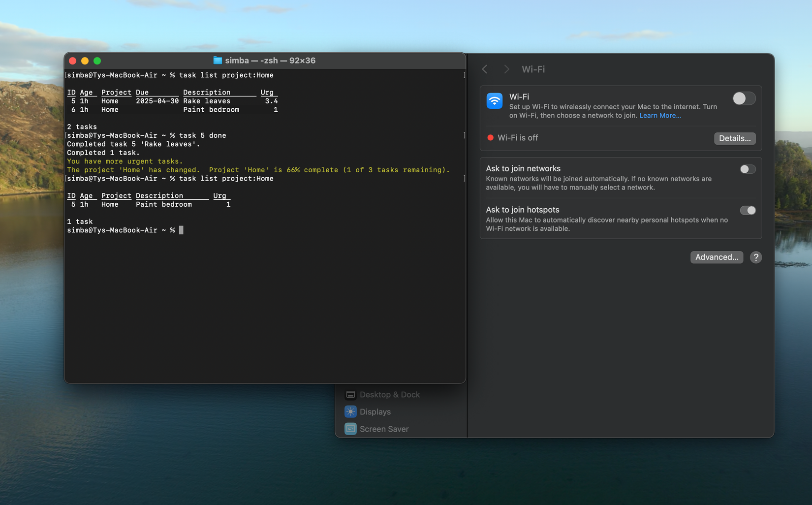The width and height of the screenshot is (812, 505).
Task: Enable Ask to join networks
Action: pos(748,169)
